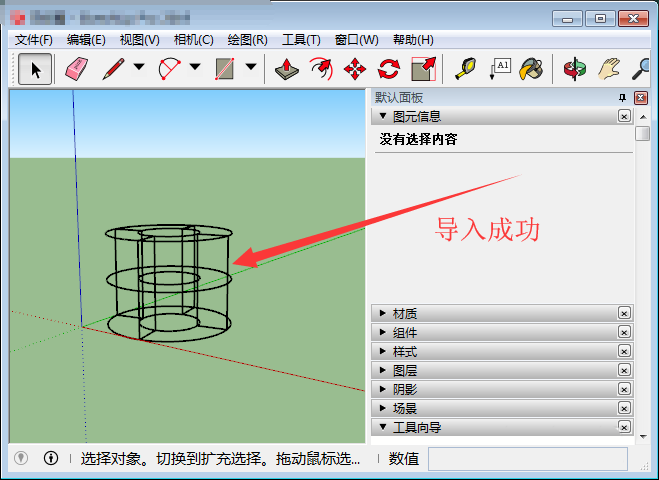Close the 图层 panel with its X

coord(624,370)
